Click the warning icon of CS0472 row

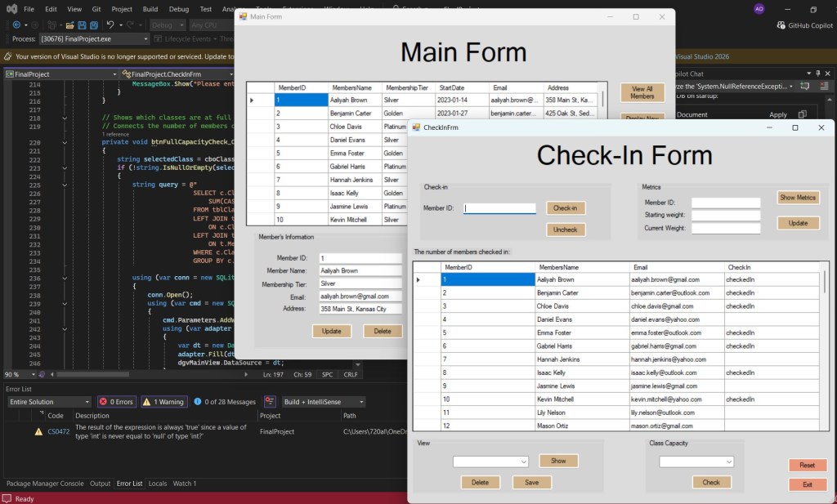pyautogui.click(x=38, y=431)
